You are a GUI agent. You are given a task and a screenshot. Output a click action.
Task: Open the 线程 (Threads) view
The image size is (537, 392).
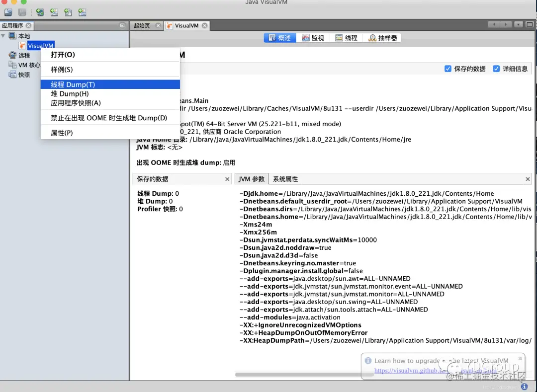coord(346,37)
